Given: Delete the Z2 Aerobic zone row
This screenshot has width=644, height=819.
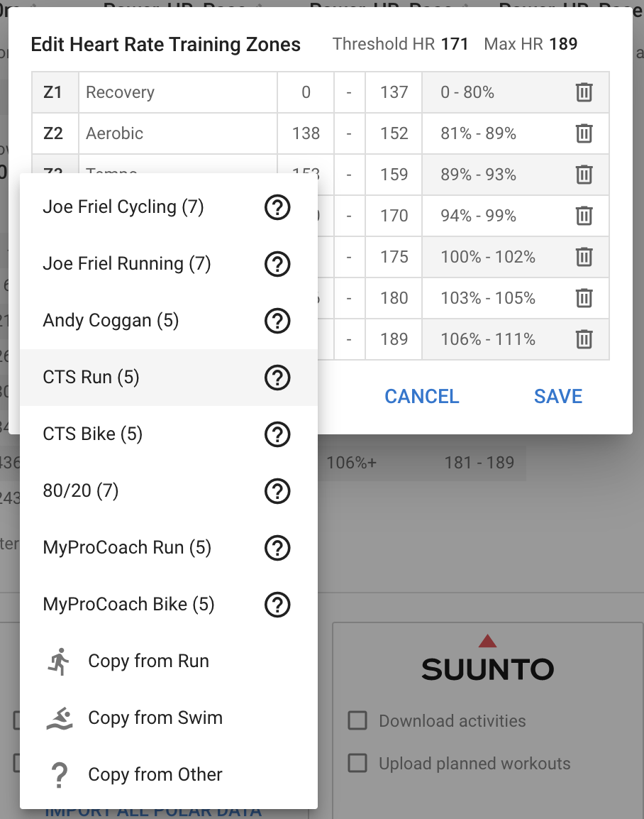Looking at the screenshot, I should coord(584,133).
